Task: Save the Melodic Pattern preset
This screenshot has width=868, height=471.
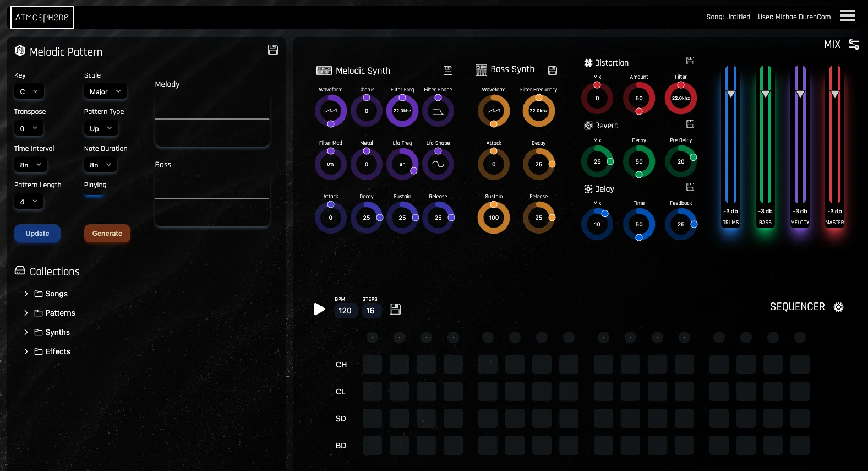Action: 272,50
